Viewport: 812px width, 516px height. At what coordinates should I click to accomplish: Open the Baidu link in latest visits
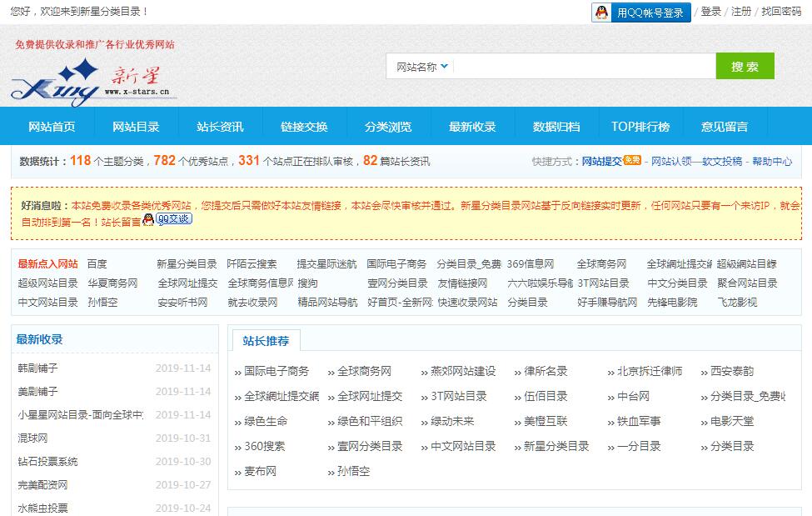(97, 263)
